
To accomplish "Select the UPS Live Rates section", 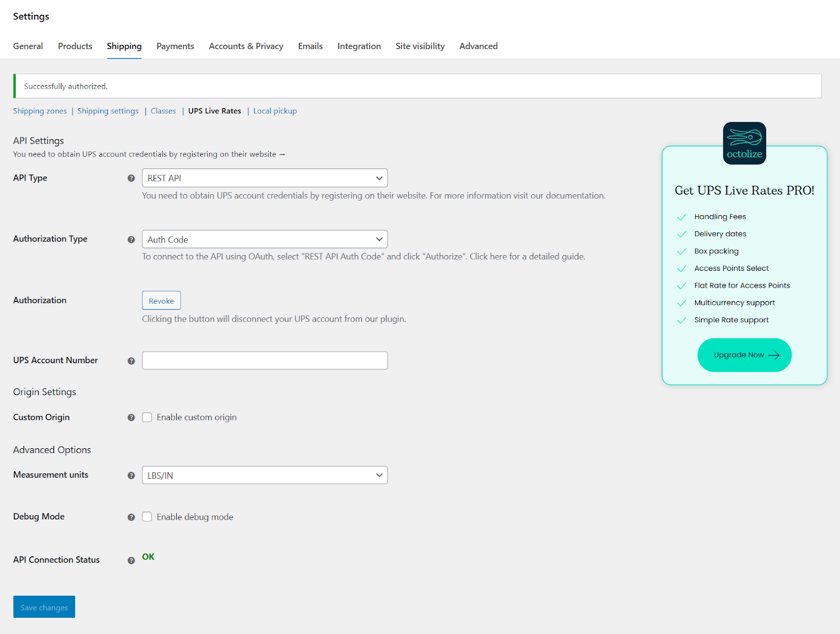I will click(x=215, y=111).
